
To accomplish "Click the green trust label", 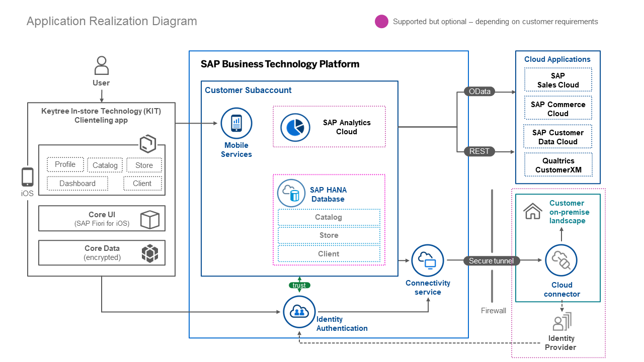I will [x=299, y=285].
